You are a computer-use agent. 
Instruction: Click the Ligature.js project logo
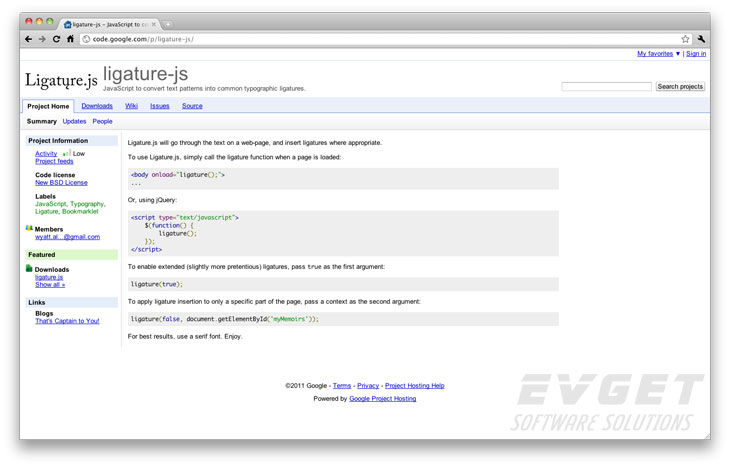61,80
